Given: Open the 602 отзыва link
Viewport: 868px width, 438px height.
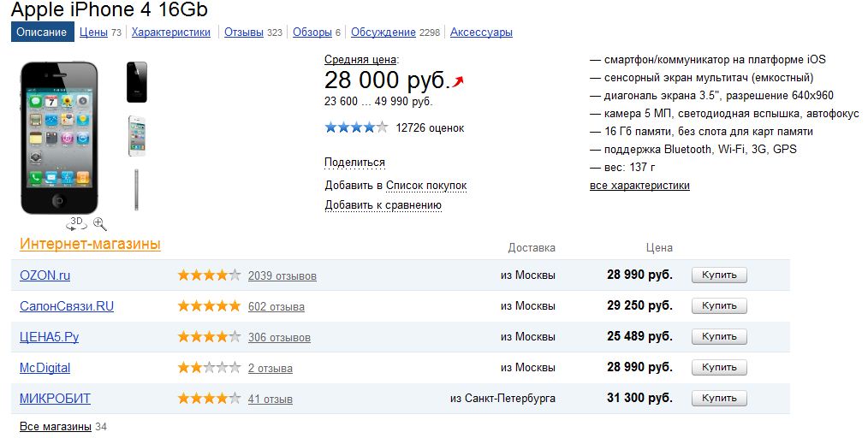Looking at the screenshot, I should click(x=276, y=307).
